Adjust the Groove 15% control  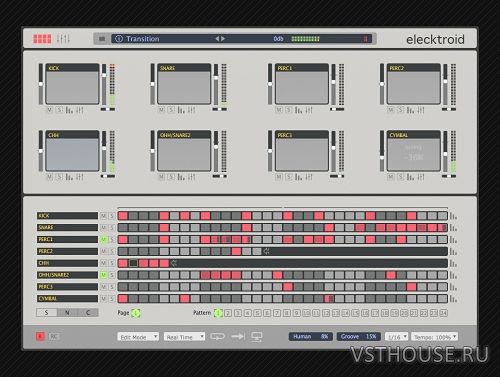pos(358,337)
